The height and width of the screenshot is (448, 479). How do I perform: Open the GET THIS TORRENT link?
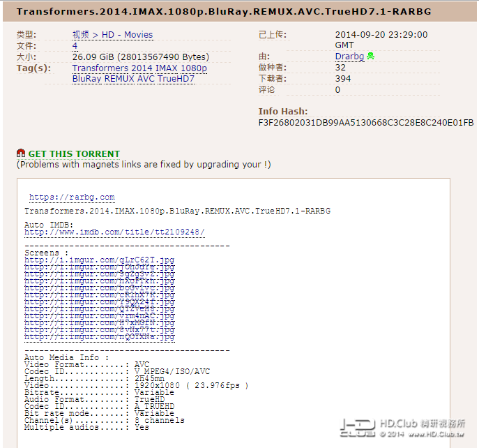[74, 154]
